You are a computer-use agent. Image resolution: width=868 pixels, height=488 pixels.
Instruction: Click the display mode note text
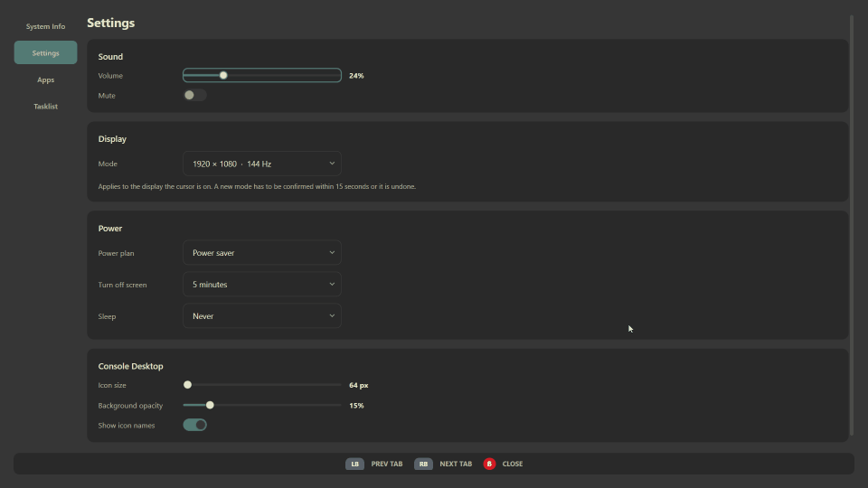[x=257, y=186]
